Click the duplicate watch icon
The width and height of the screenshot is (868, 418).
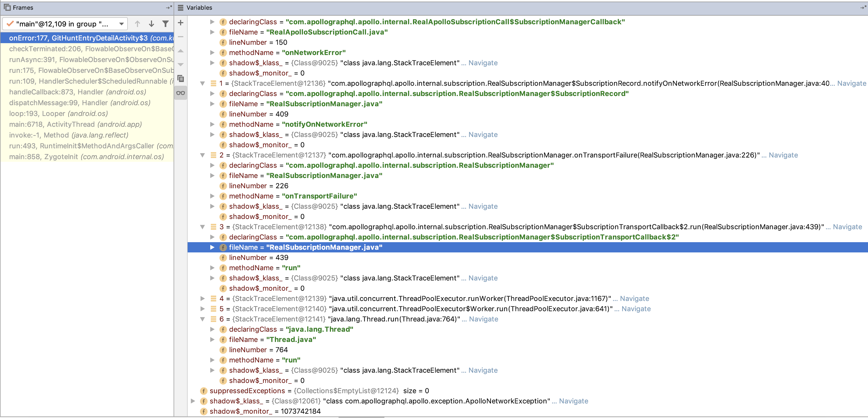point(181,78)
